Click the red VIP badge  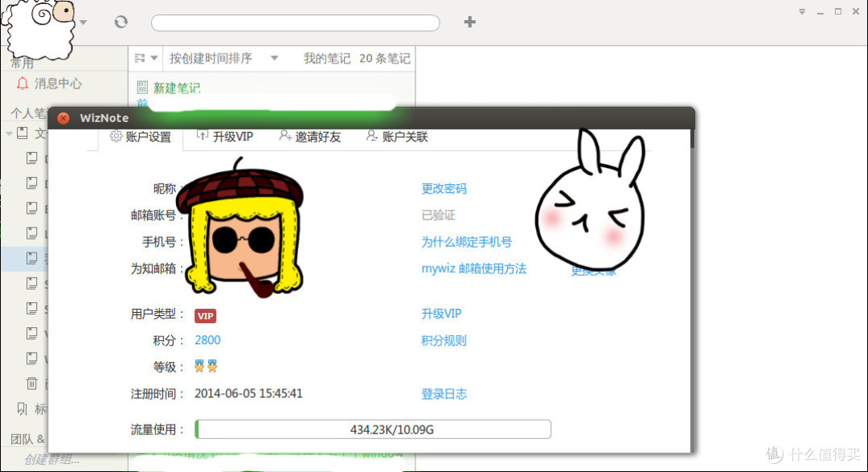click(206, 316)
